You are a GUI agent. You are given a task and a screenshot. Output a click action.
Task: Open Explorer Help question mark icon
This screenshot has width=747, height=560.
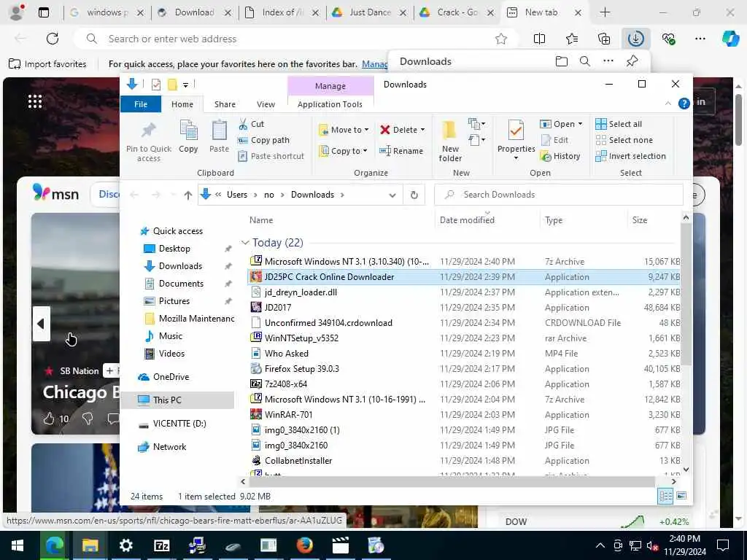684,104
